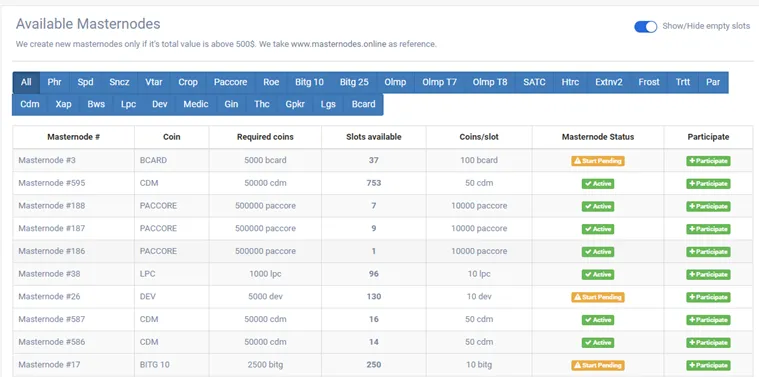This screenshot has height=377, width=759.
Task: Select the Bitg 25 tab
Action: 354,82
